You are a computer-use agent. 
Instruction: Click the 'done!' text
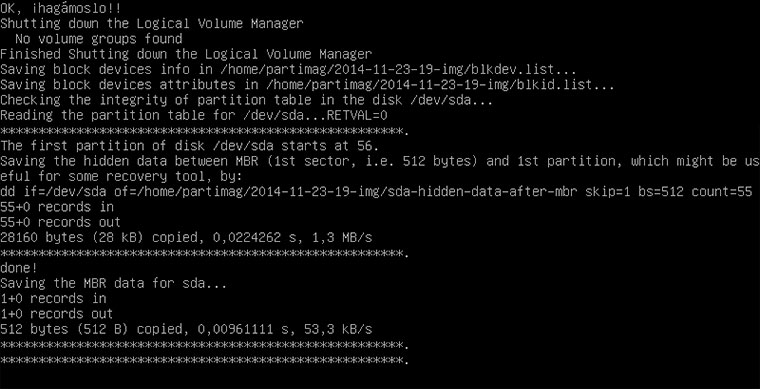click(19, 268)
